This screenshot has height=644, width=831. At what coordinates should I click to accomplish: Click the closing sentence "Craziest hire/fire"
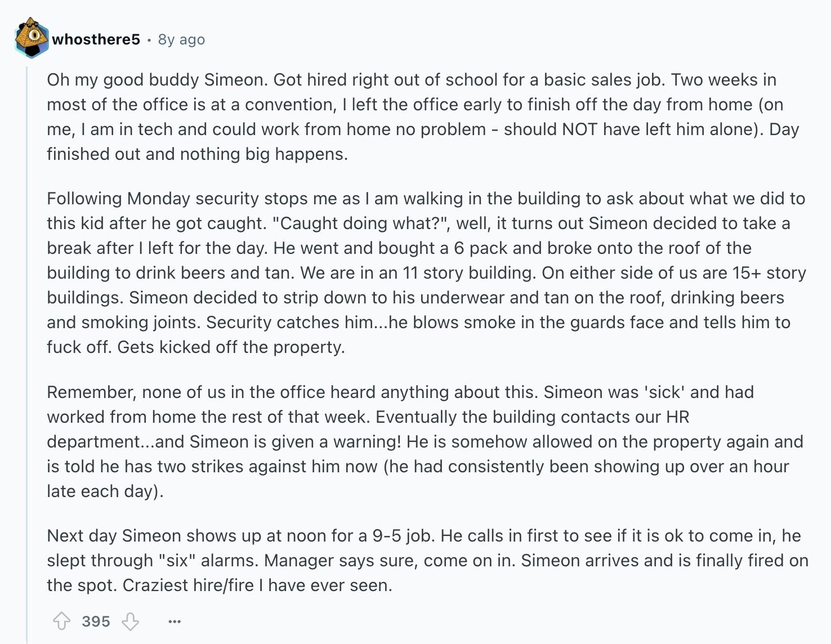coord(257,585)
